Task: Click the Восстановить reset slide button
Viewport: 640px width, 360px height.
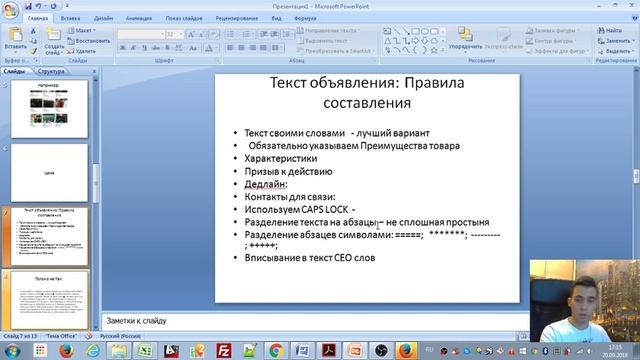Action: [89, 41]
